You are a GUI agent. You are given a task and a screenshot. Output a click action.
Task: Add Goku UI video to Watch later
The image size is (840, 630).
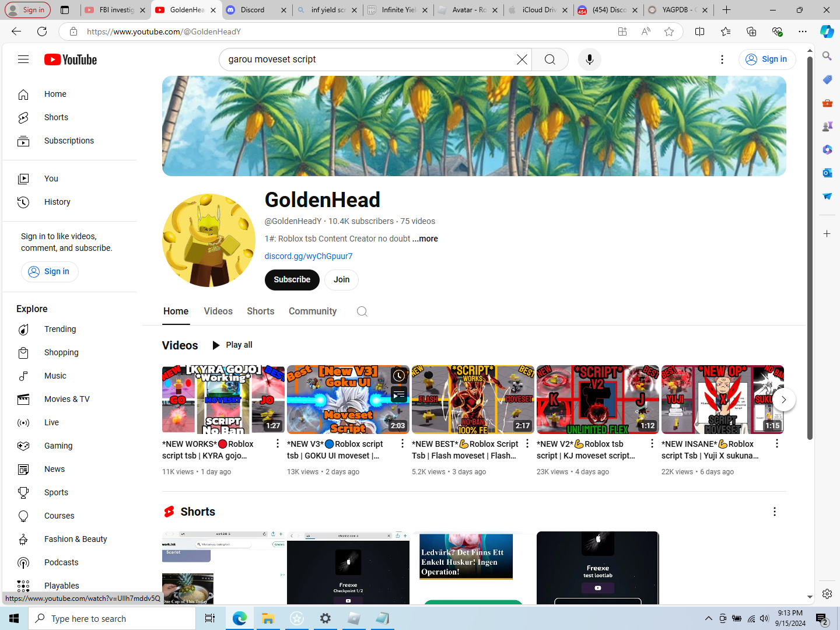(399, 376)
